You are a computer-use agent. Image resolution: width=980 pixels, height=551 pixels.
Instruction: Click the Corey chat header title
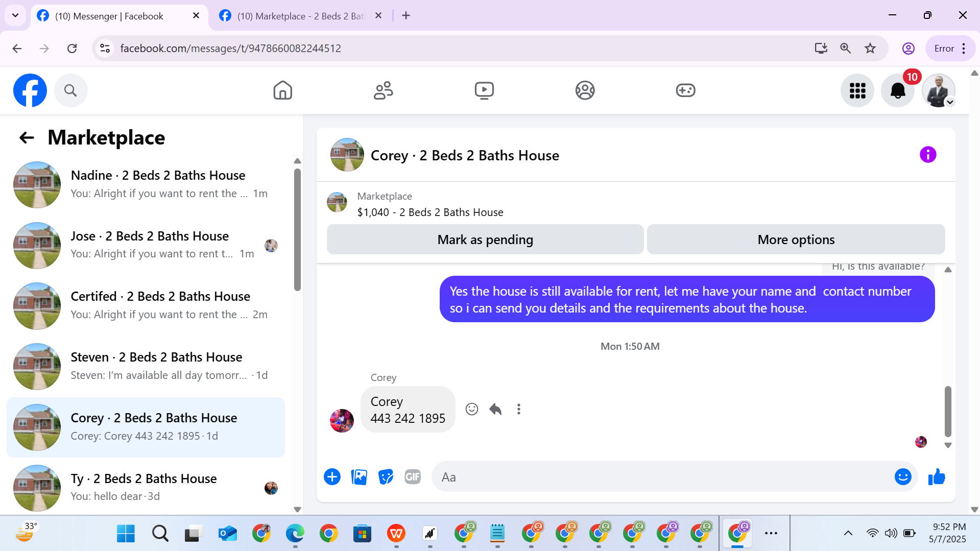coord(465,155)
